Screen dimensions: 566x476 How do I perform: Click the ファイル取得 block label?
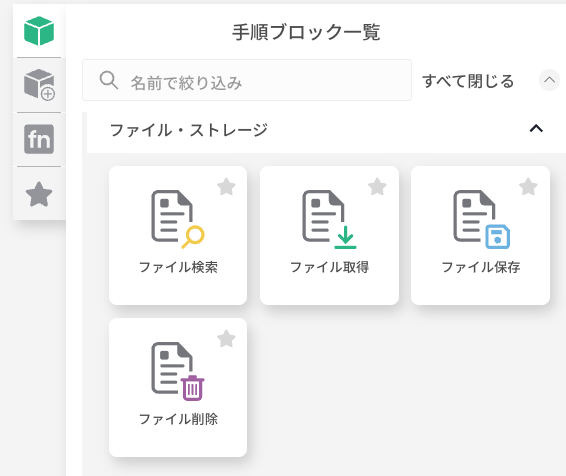tap(329, 267)
